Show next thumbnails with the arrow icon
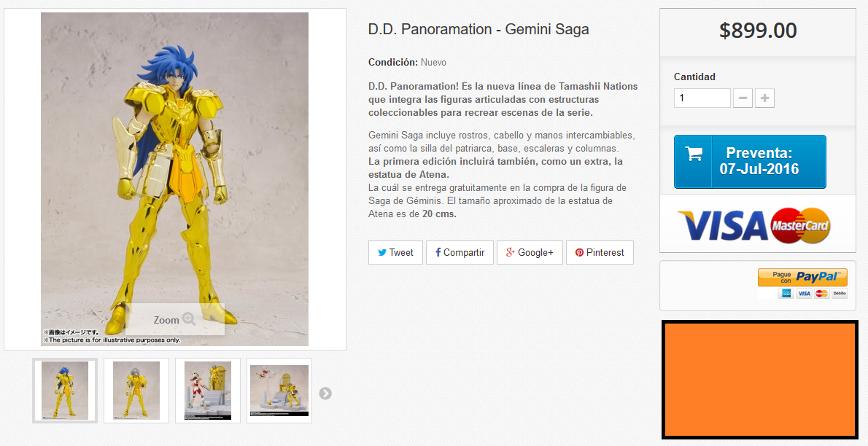Viewport: 868px width, 446px height. pyautogui.click(x=325, y=393)
